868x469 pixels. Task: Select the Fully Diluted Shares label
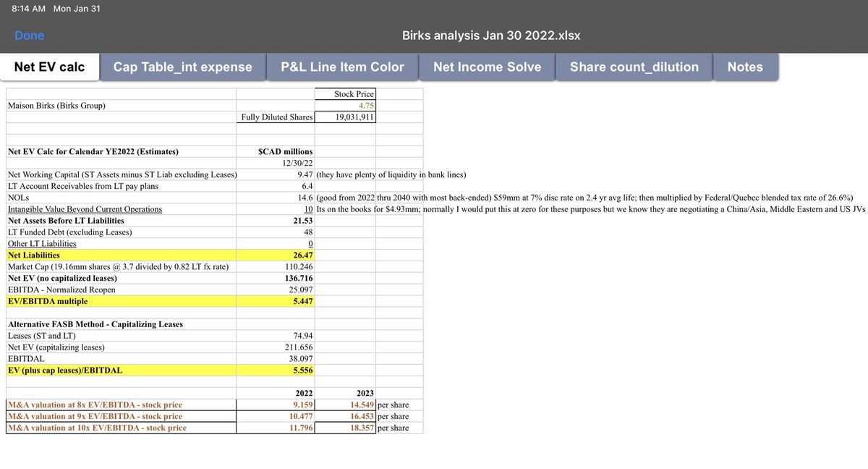pos(276,117)
